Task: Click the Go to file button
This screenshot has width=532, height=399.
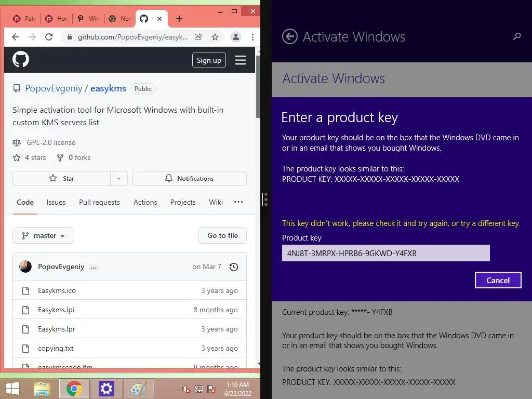Action: [x=222, y=235]
